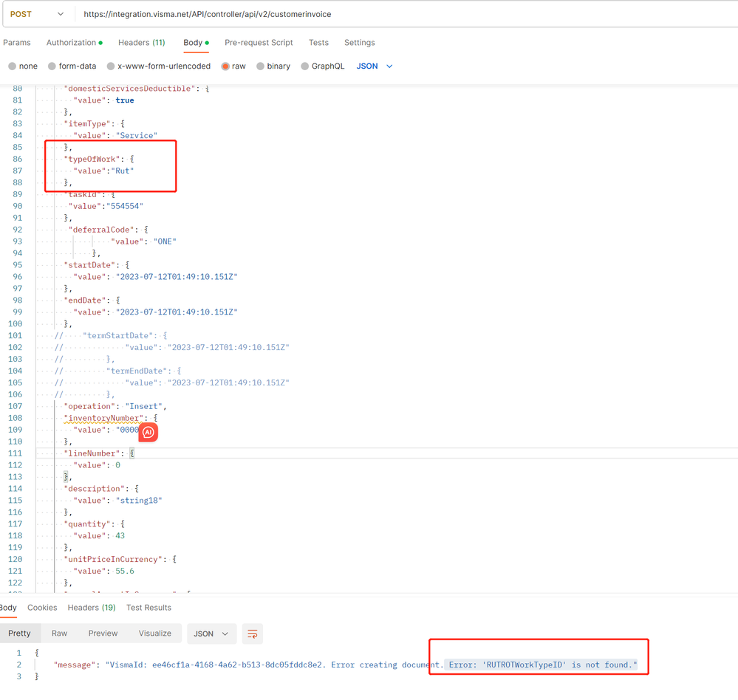Click the "Rut" value on line 87
The width and height of the screenshot is (738, 700).
125,171
